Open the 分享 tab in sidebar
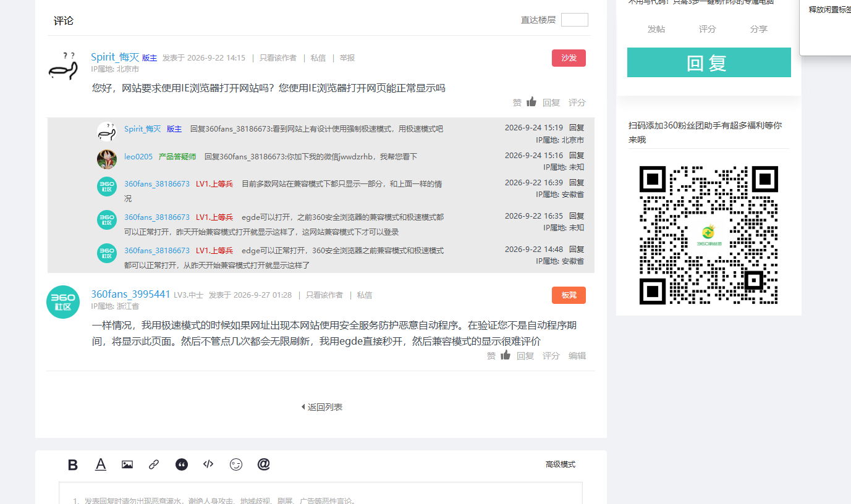This screenshot has width=851, height=504. coord(759,29)
